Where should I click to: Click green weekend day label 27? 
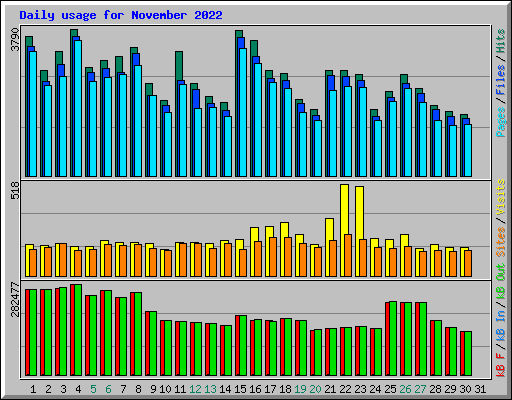click(420, 389)
